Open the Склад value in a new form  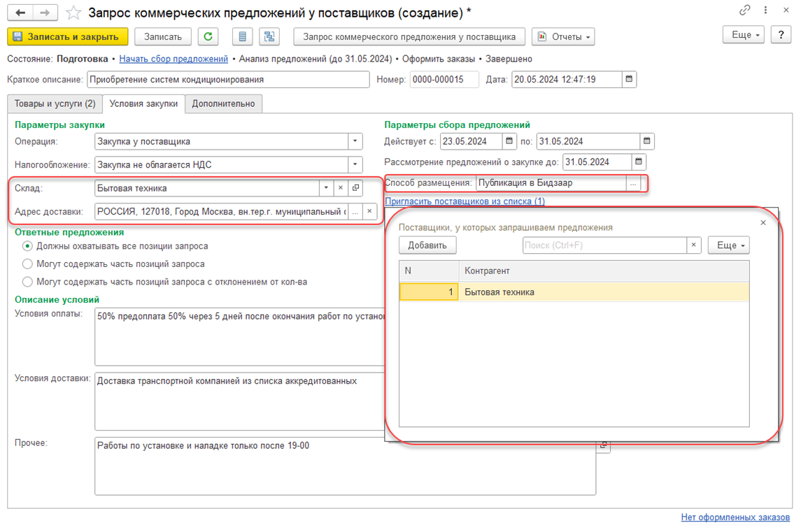coord(356,188)
